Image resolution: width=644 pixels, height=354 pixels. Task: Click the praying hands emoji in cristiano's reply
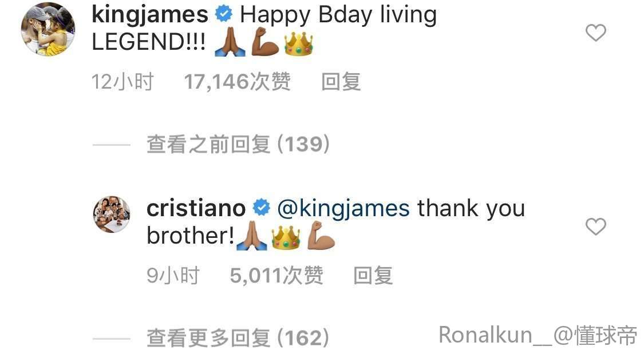pos(251,236)
